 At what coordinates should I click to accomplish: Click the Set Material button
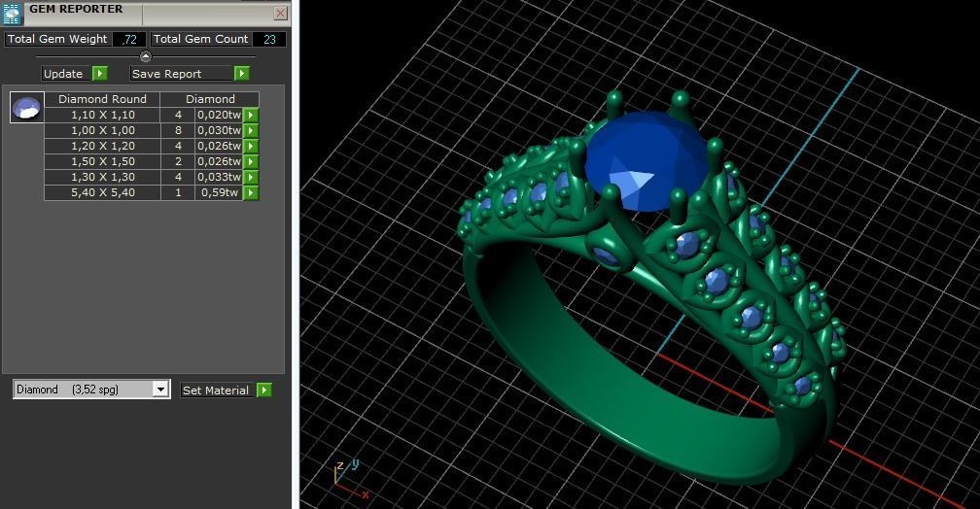pyautogui.click(x=216, y=390)
